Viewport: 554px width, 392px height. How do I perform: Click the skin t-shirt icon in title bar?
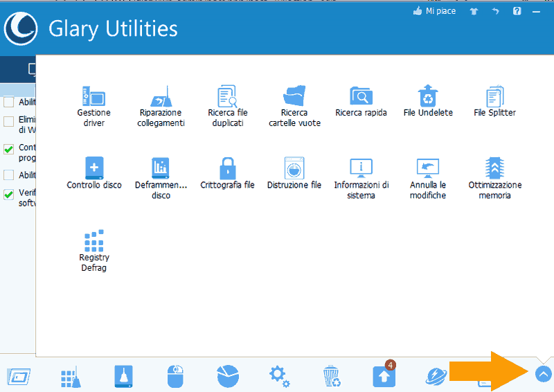pyautogui.click(x=474, y=11)
